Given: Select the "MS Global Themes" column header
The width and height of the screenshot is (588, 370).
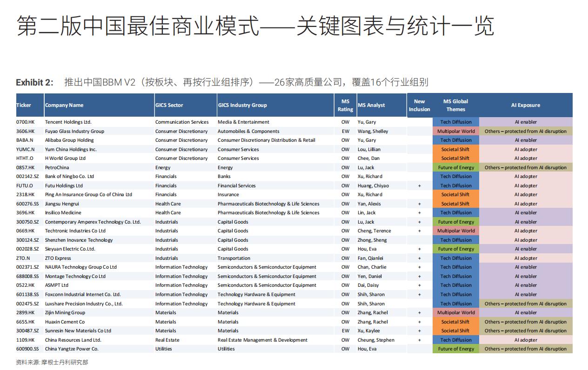Looking at the screenshot, I should (x=455, y=105).
